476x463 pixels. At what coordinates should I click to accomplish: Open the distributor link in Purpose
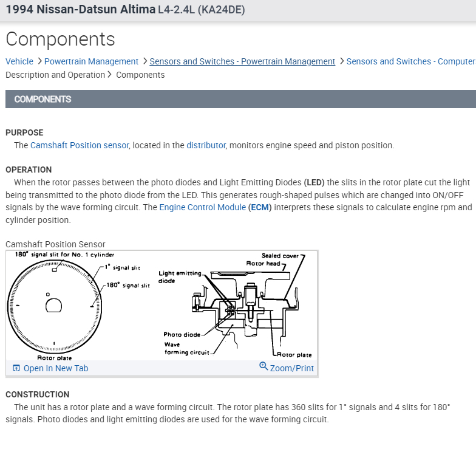[206, 145]
